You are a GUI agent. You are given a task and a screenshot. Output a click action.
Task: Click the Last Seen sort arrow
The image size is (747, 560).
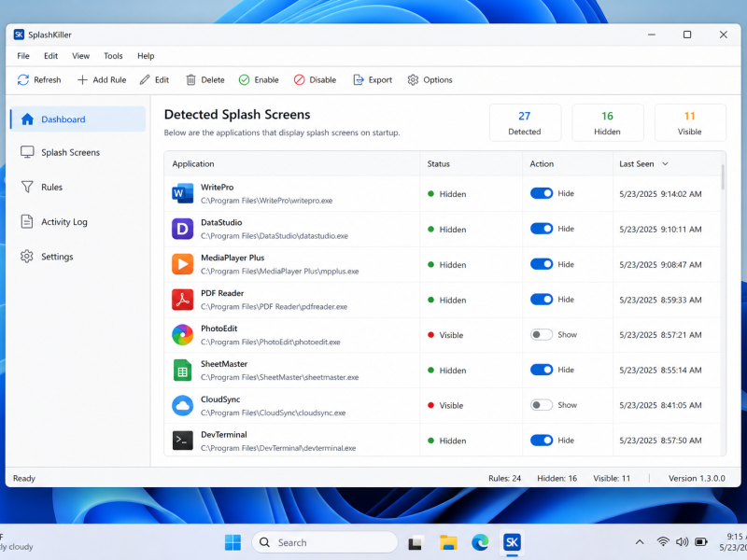pyautogui.click(x=665, y=164)
